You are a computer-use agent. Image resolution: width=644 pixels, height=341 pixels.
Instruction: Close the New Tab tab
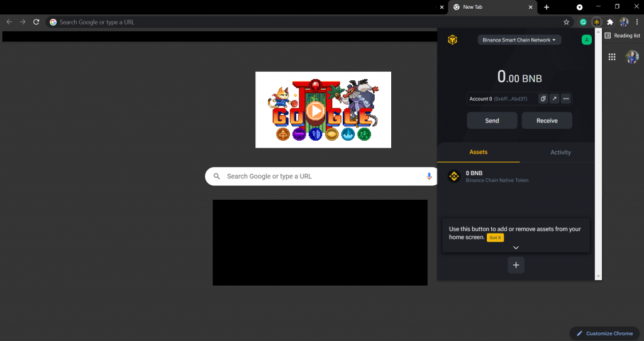[530, 7]
